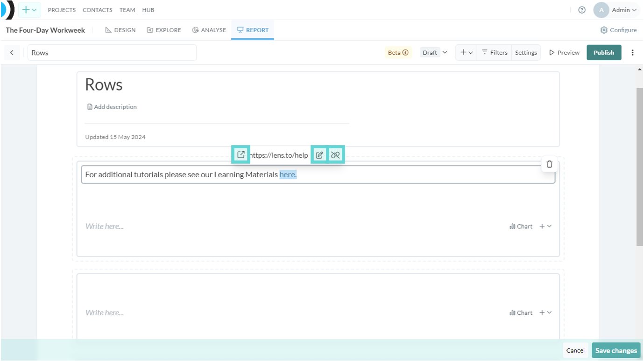Open the top-left create plus dropdown
This screenshot has height=361, width=644.
[x=29, y=10]
